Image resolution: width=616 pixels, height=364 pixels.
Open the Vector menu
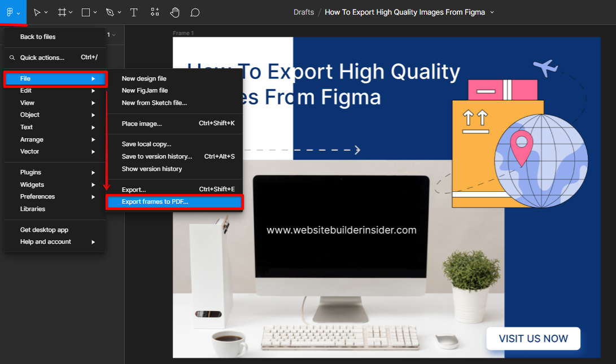point(55,152)
